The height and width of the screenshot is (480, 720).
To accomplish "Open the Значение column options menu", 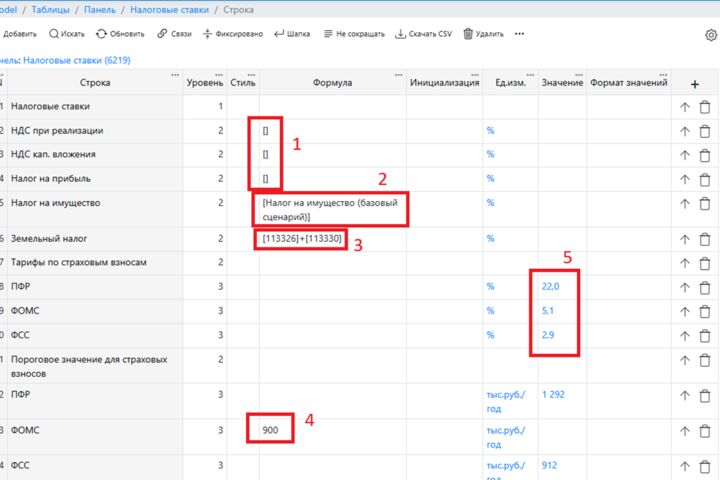I will 579,75.
